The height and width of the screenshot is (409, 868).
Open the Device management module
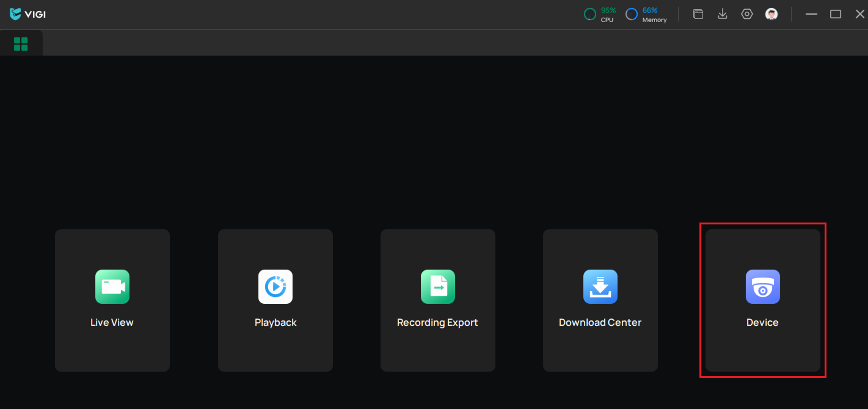763,300
